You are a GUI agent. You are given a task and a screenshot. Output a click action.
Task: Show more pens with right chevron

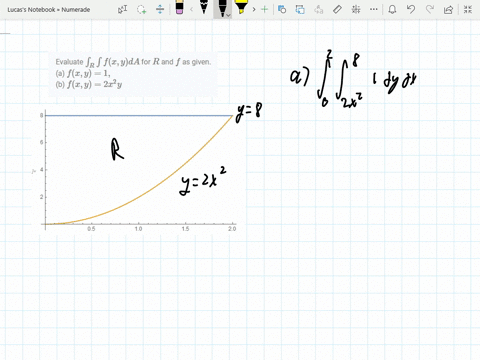coord(254,9)
